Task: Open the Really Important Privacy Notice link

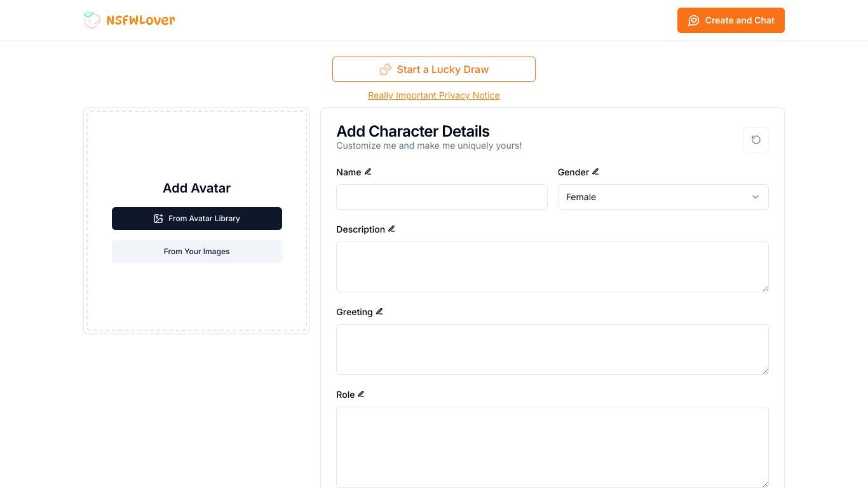Action: click(434, 95)
